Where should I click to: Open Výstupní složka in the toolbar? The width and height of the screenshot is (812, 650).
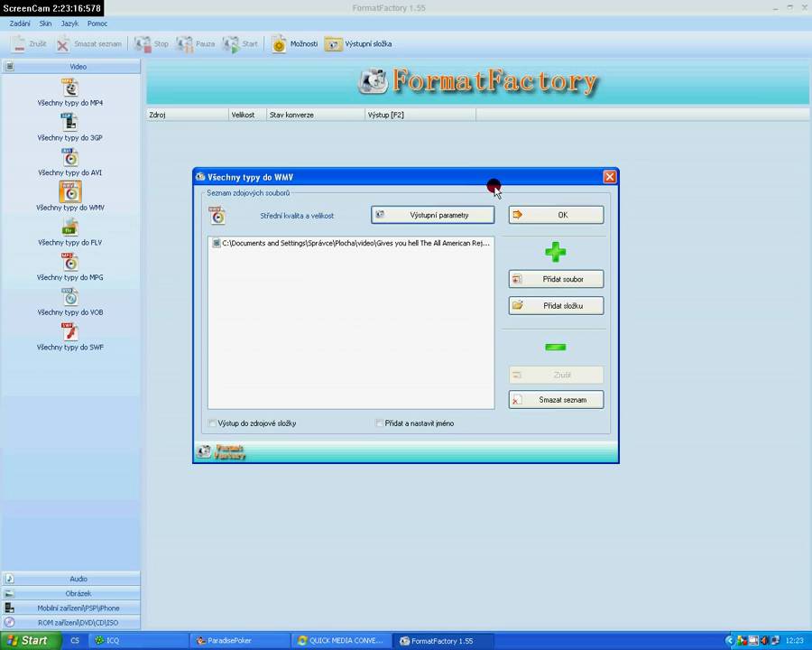(358, 44)
